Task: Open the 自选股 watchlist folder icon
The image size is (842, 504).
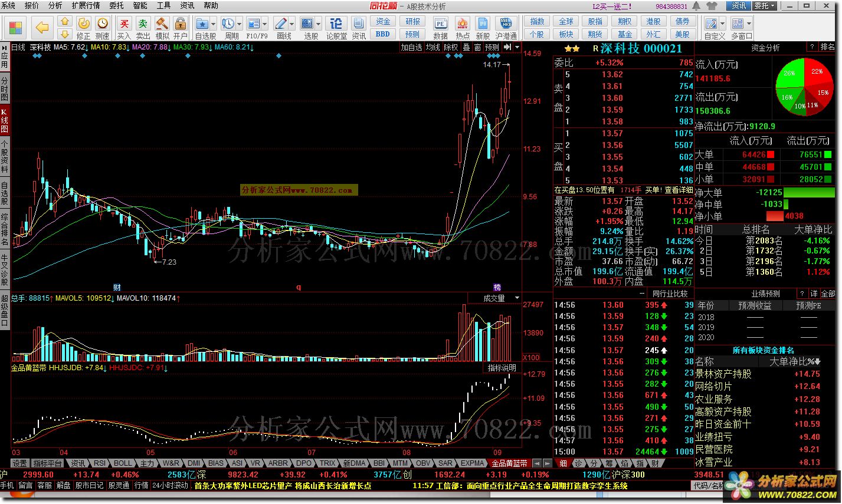Action: (x=202, y=24)
